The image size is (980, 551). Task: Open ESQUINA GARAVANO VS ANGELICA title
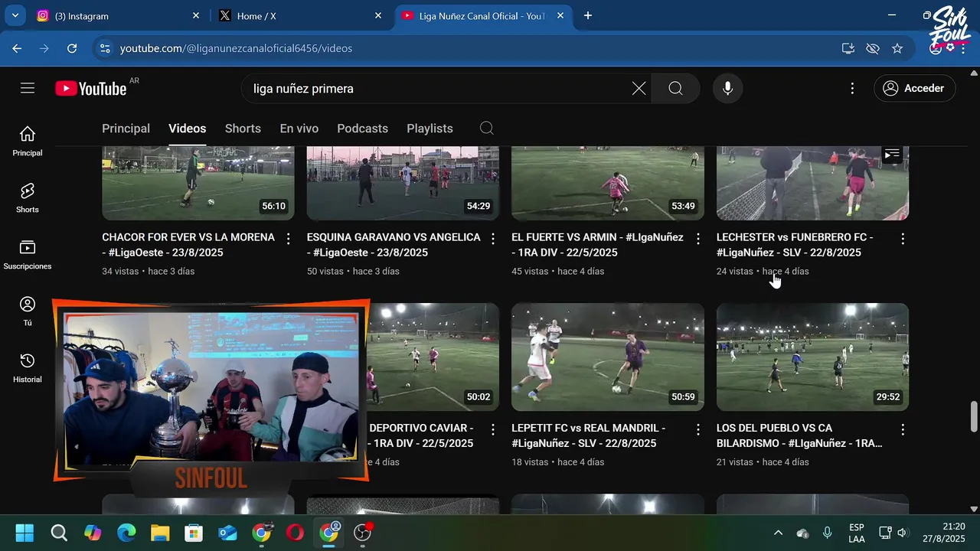(x=394, y=245)
